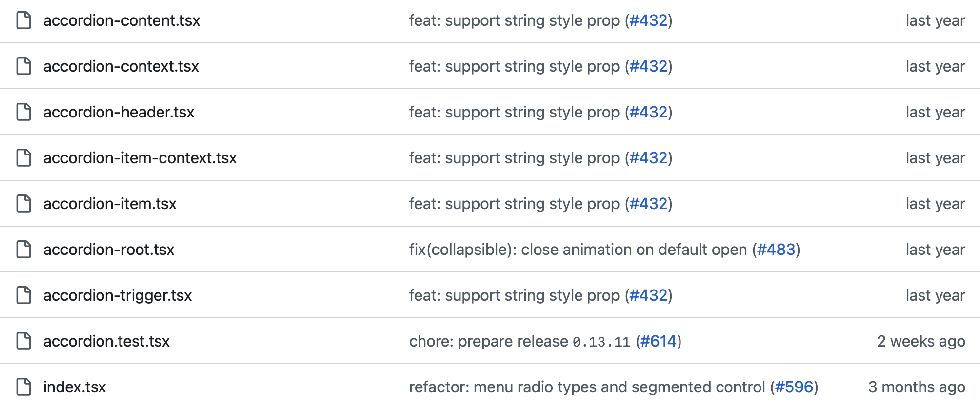Viewport: 980px width, 406px height.
Task: Click the '2 weeks ago' timestamp
Action: tap(920, 341)
